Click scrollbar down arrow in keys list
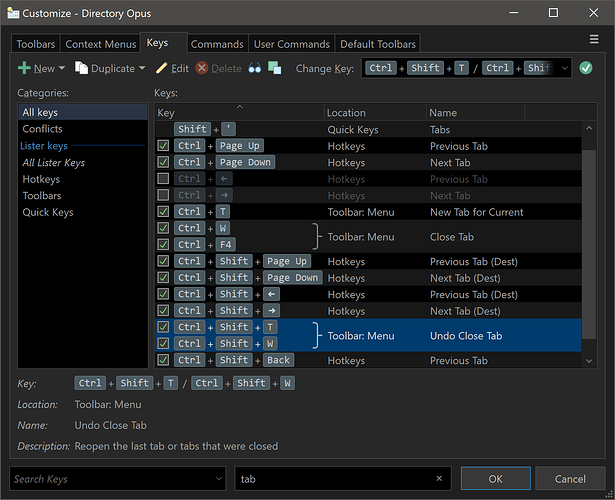 [589, 361]
